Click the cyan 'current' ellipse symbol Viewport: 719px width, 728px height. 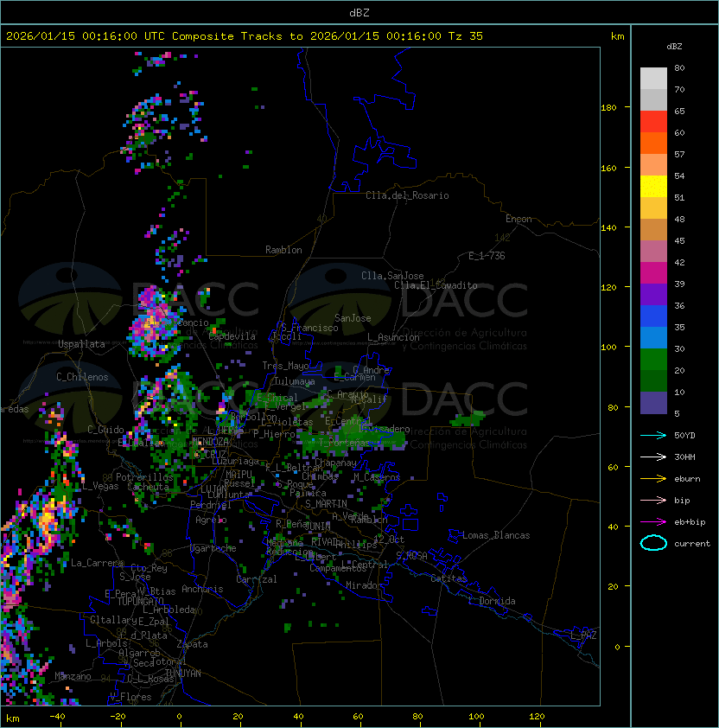tap(653, 543)
